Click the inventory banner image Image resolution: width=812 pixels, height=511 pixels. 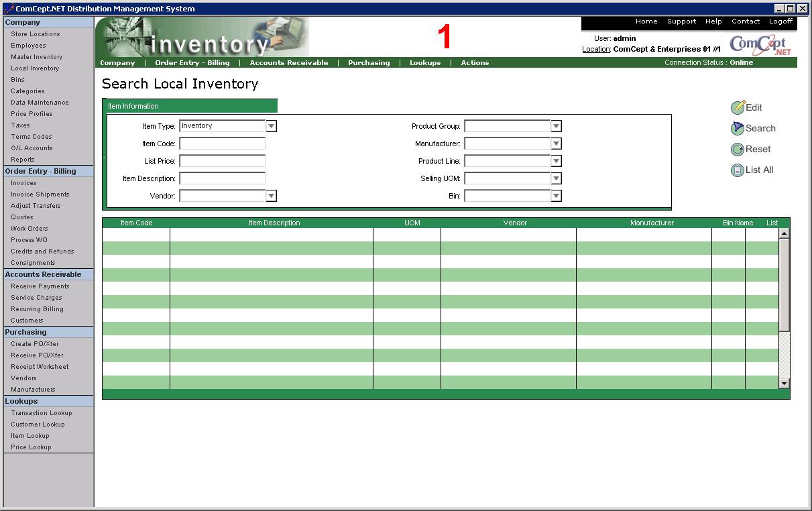click(202, 37)
